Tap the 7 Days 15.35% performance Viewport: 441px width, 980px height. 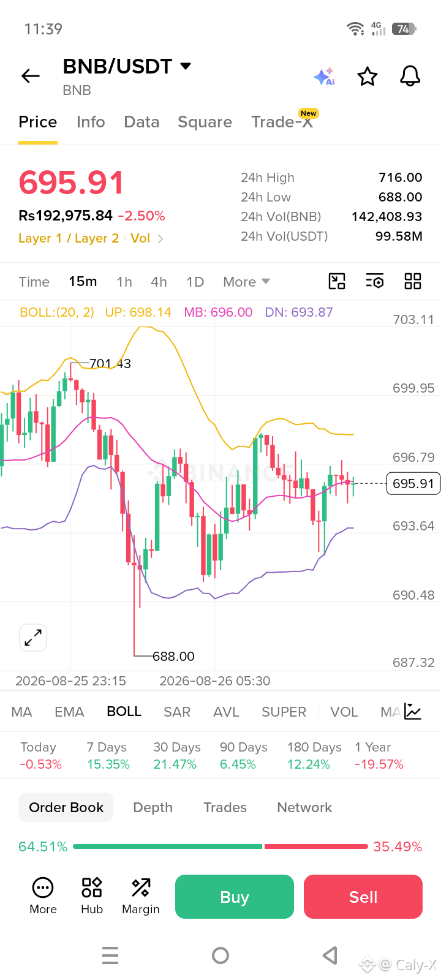(x=108, y=755)
